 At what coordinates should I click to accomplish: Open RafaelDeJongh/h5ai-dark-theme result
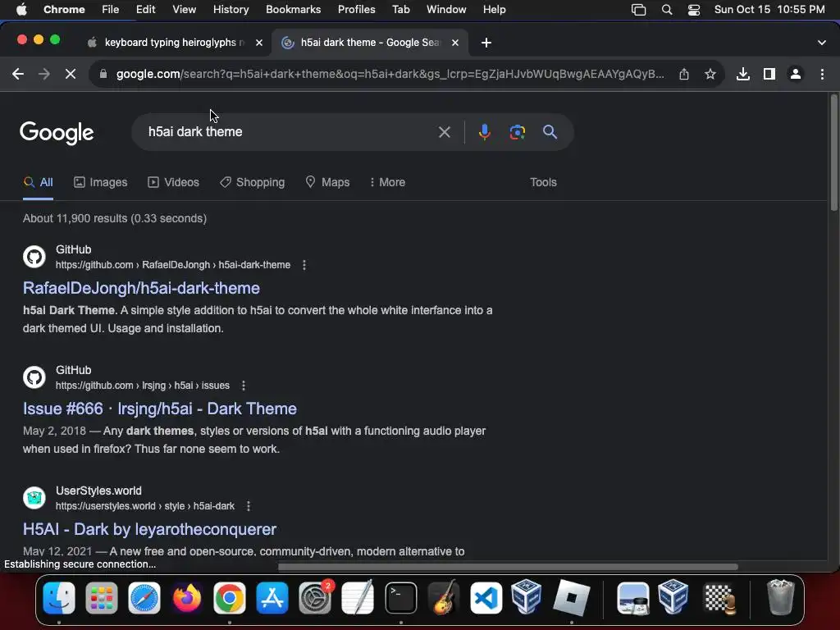coord(141,288)
